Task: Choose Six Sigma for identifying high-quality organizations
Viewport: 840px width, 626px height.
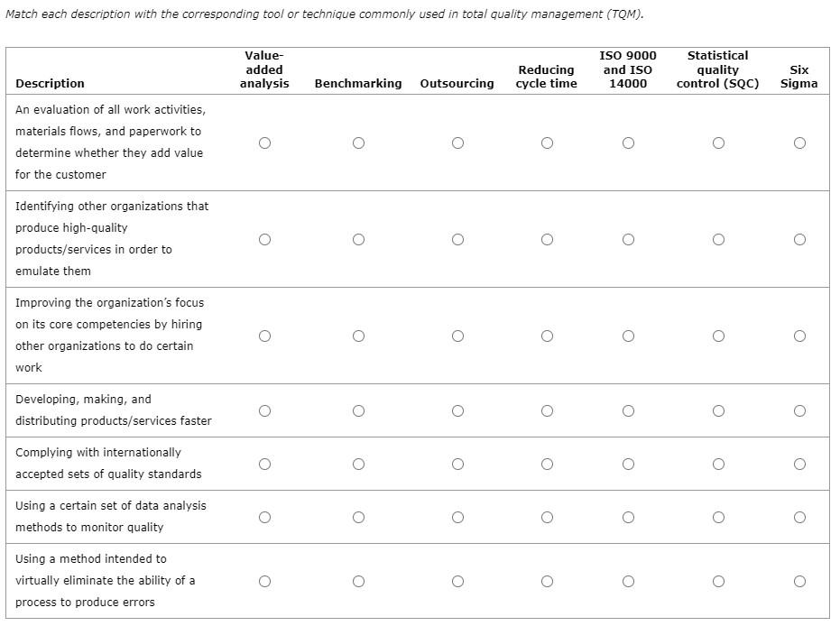Action: coord(799,239)
